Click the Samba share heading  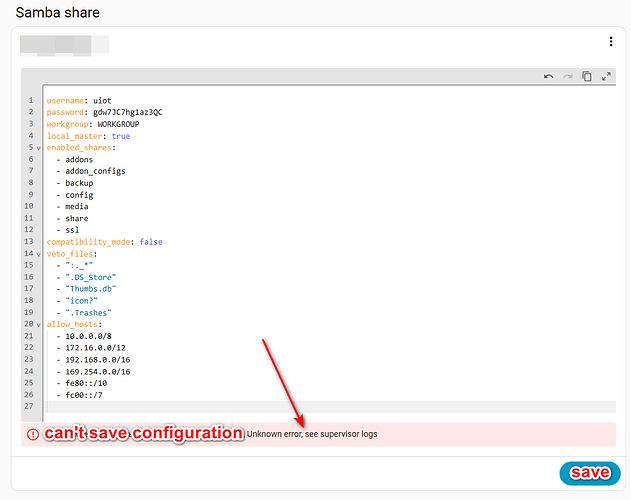pyautogui.click(x=58, y=12)
